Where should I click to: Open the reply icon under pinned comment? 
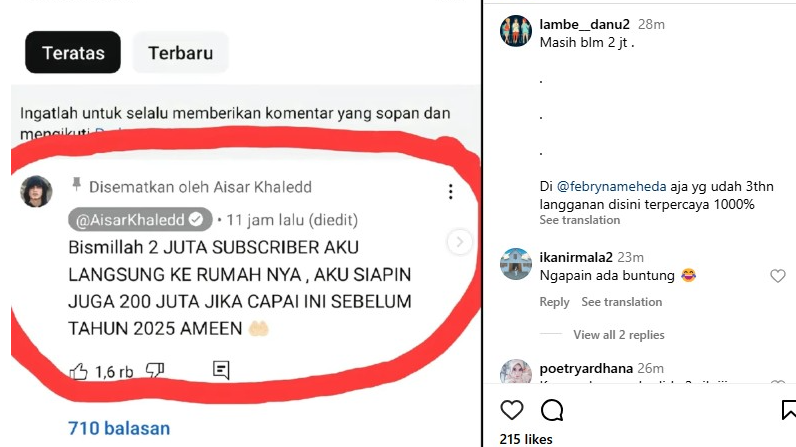point(221,370)
